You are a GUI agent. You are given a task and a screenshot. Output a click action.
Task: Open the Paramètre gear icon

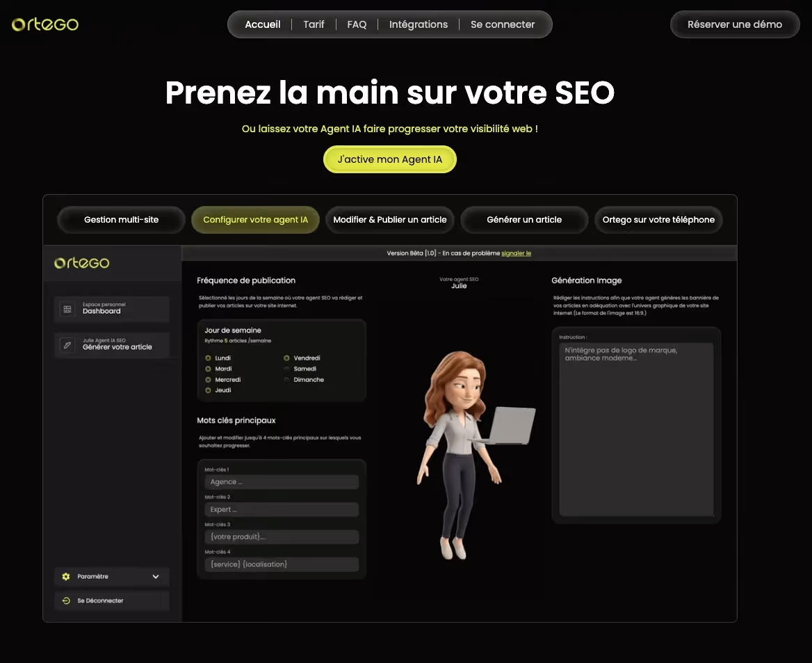(x=65, y=576)
